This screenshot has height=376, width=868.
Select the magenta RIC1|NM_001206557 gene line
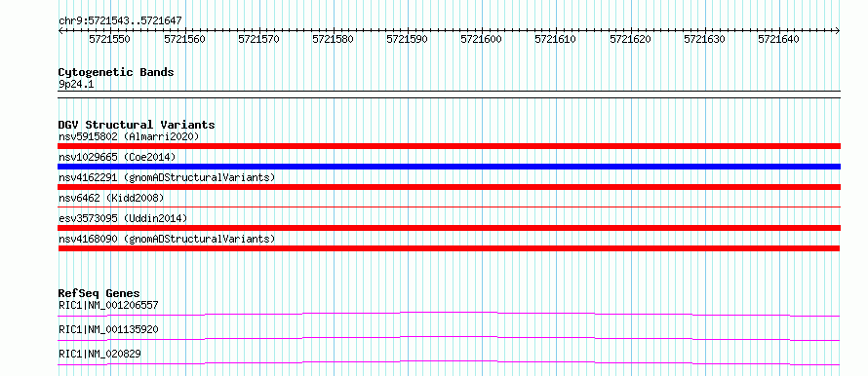[x=449, y=314]
